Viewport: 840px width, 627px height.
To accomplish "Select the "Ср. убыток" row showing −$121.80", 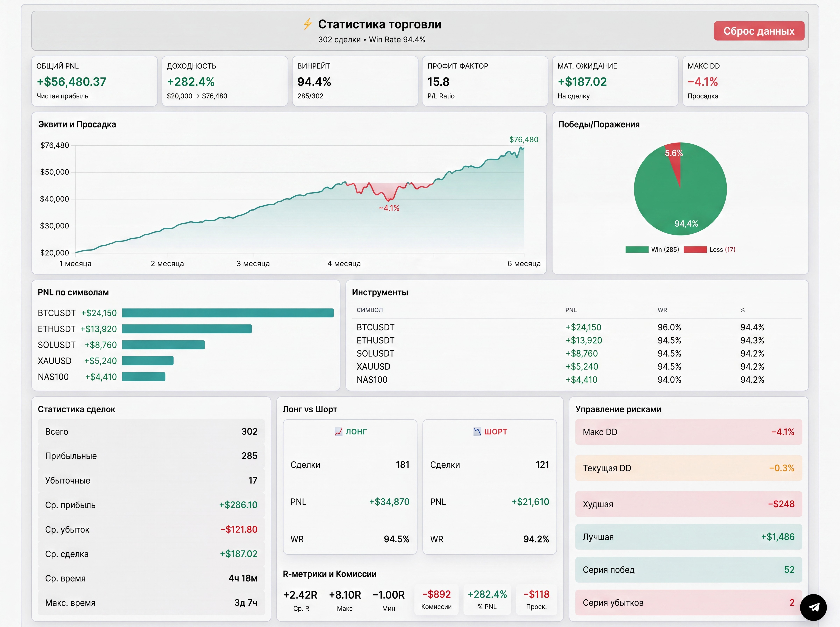I will 151,529.
